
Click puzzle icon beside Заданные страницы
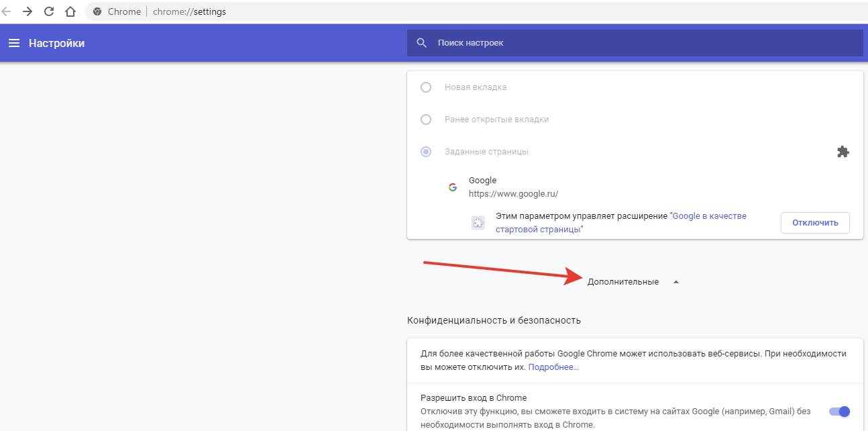pos(843,152)
